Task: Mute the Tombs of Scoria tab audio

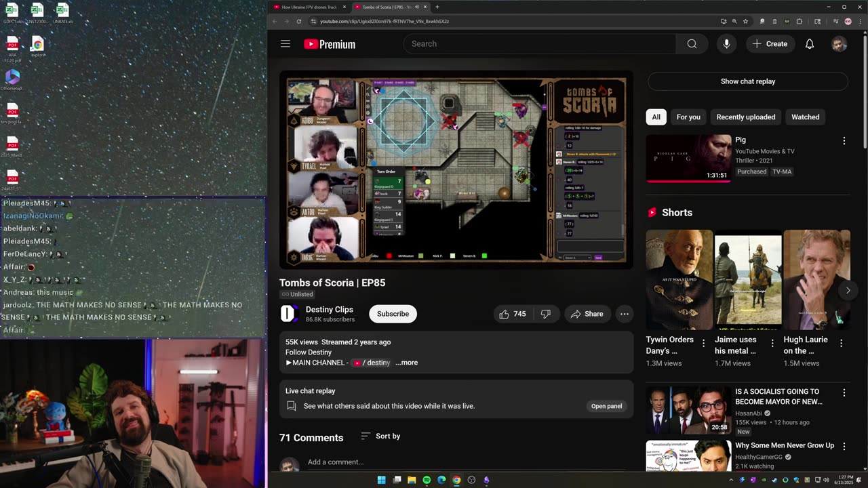Action: point(416,7)
